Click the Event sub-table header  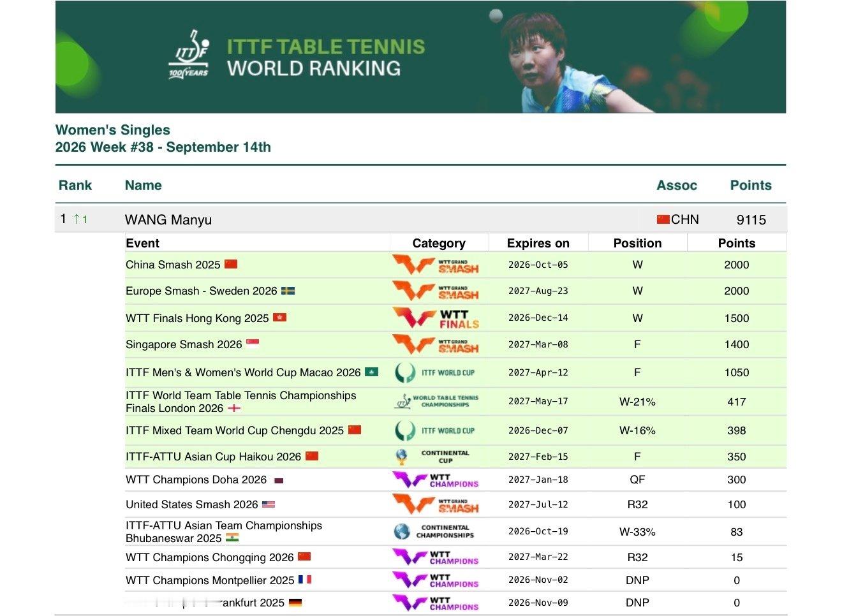[x=143, y=243]
